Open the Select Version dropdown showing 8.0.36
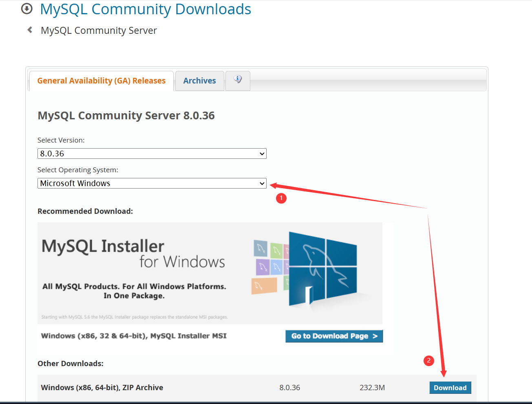Screen dimensions: 532x404 152,154
